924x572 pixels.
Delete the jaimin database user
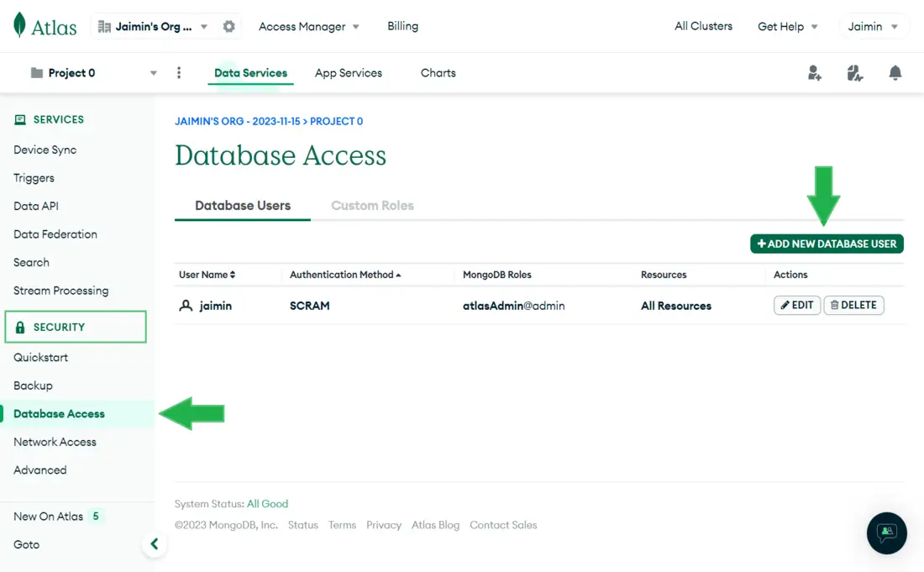[x=853, y=306]
